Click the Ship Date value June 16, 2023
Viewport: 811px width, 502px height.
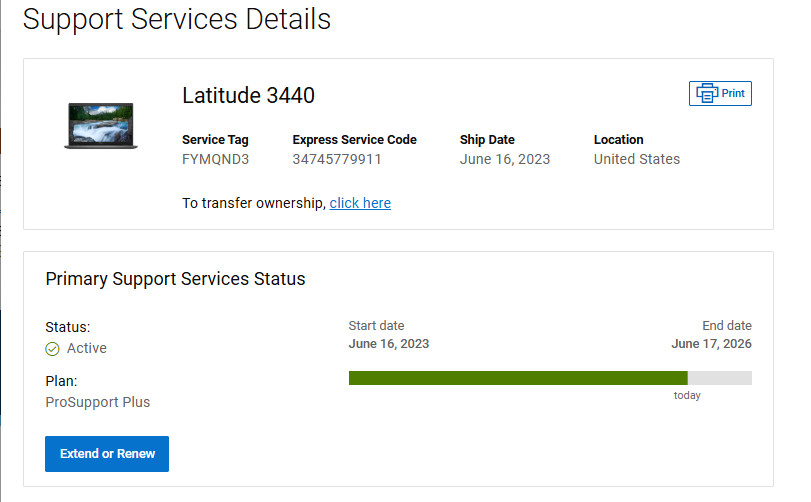tap(505, 159)
